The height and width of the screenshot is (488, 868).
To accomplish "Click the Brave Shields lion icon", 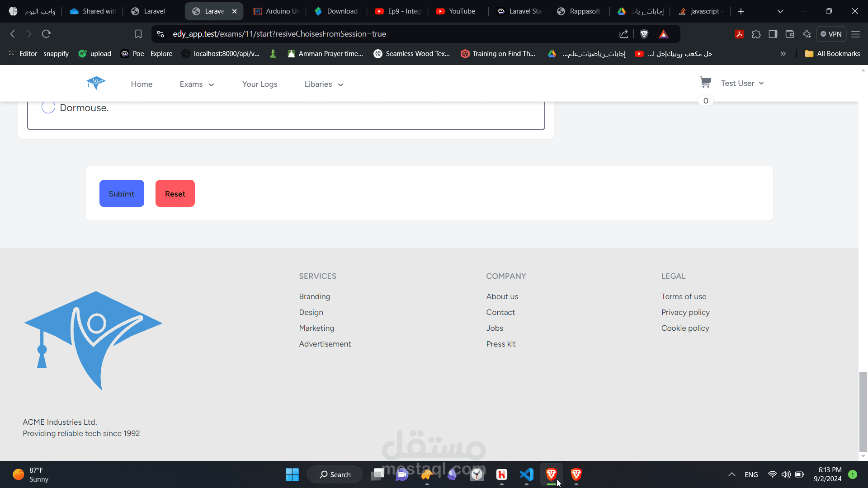I will tap(644, 34).
